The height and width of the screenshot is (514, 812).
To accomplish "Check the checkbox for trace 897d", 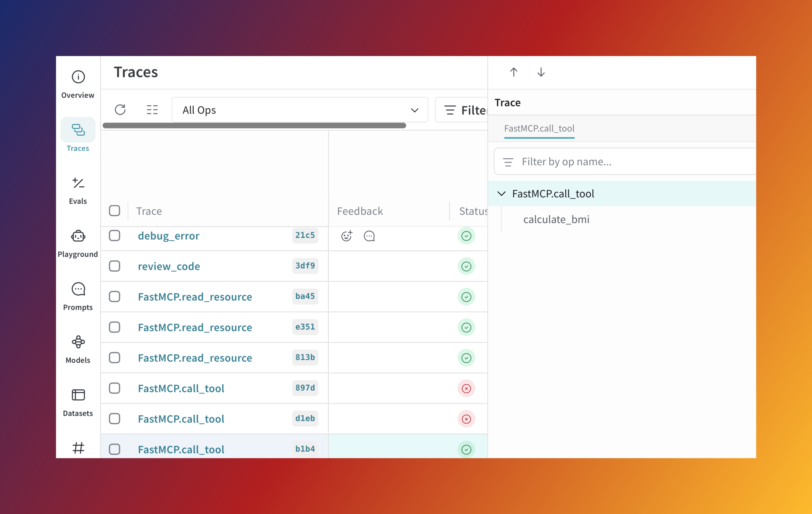I will tap(114, 388).
